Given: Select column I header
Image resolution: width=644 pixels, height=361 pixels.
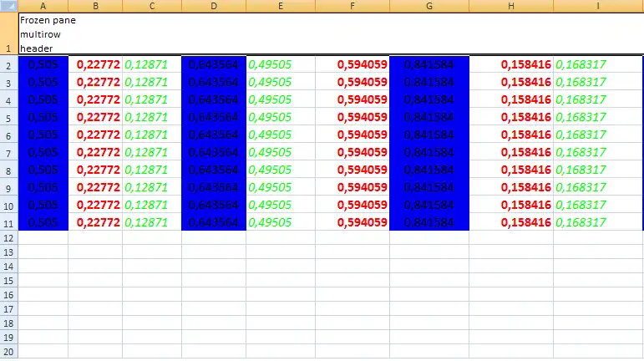Looking at the screenshot, I should (x=598, y=6).
